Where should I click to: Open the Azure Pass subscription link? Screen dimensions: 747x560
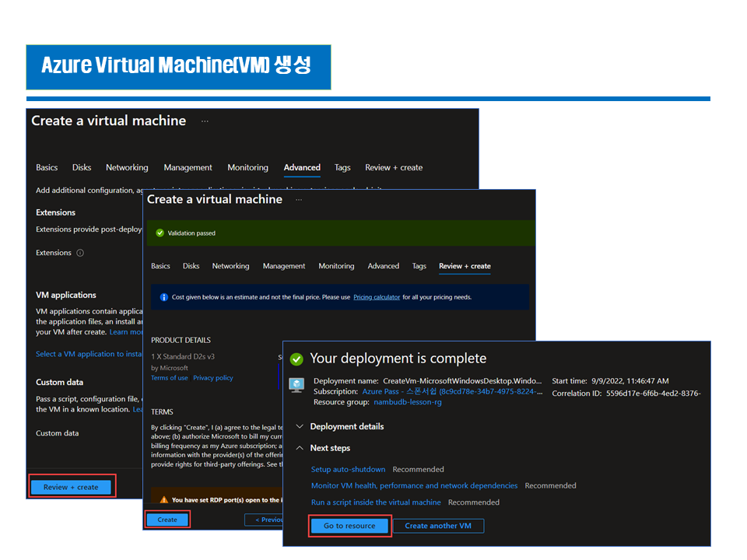452,391
